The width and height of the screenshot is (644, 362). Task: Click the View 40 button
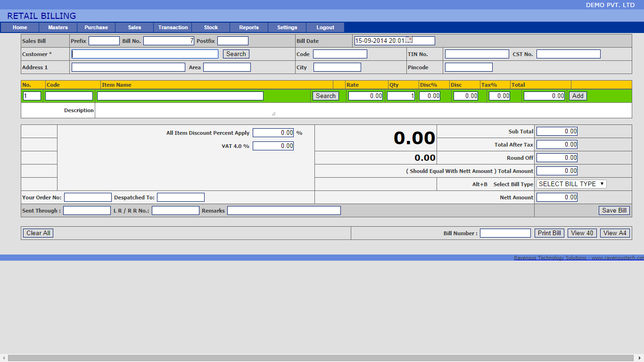(582, 233)
